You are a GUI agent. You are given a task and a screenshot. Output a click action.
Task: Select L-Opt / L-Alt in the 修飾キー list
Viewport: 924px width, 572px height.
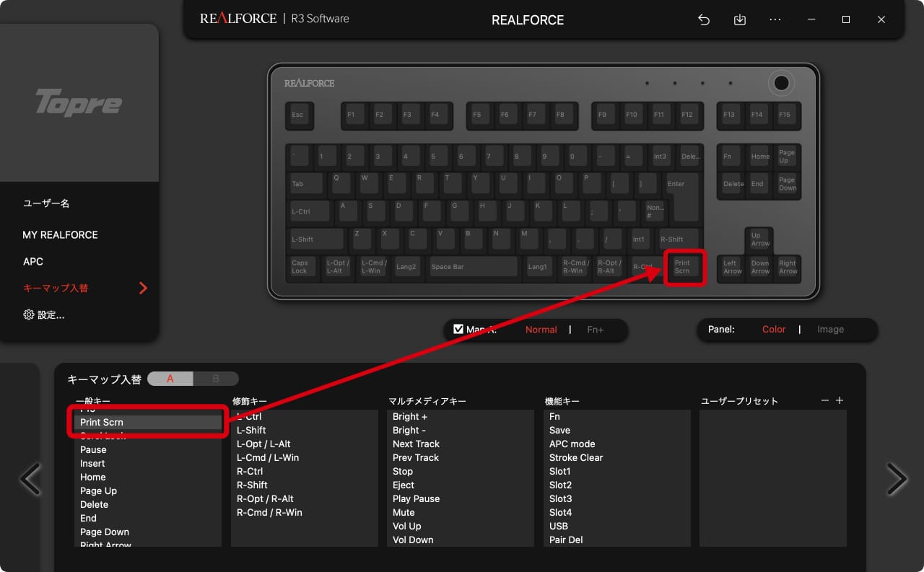coord(304,444)
